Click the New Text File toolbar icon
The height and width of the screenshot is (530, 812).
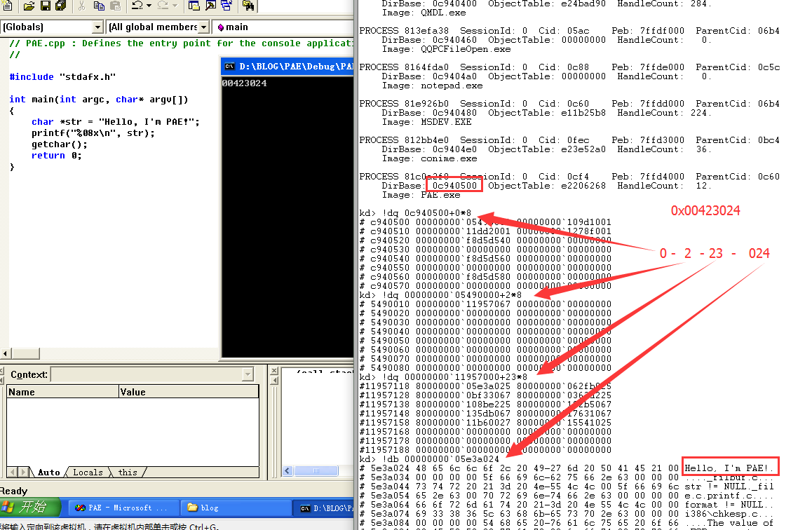pyautogui.click(x=7, y=5)
